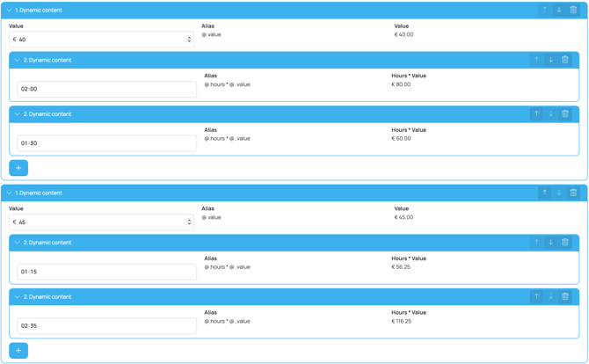Collapse the dynamic content block valued € 40
Image resolution: width=589 pixels, height=364 pixels.
pyautogui.click(x=9, y=11)
